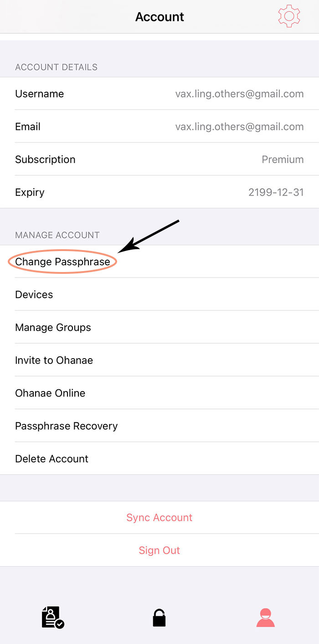Screen dimensions: 319x644
Task: Go to Manage Groups
Action: [159, 327]
